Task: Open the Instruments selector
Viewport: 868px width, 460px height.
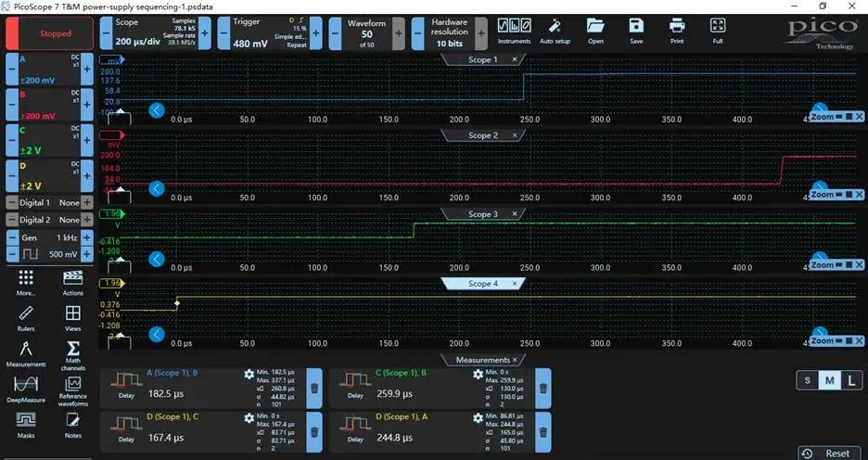Action: [x=514, y=31]
